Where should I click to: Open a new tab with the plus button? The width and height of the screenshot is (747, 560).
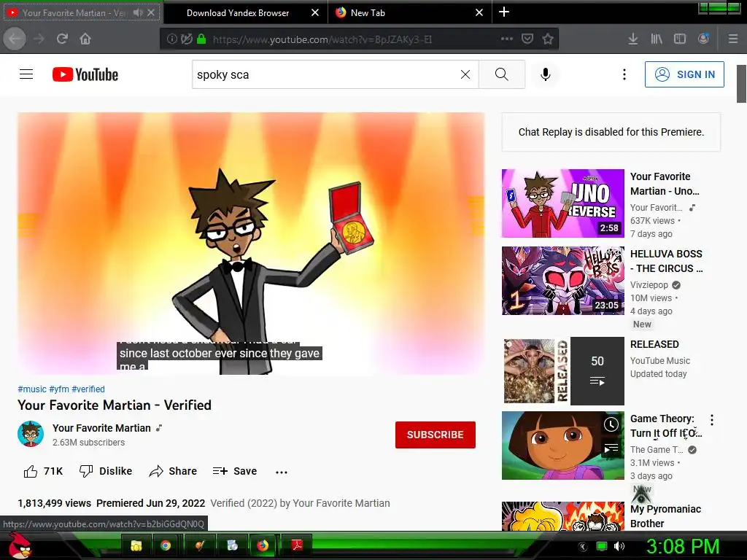click(504, 12)
